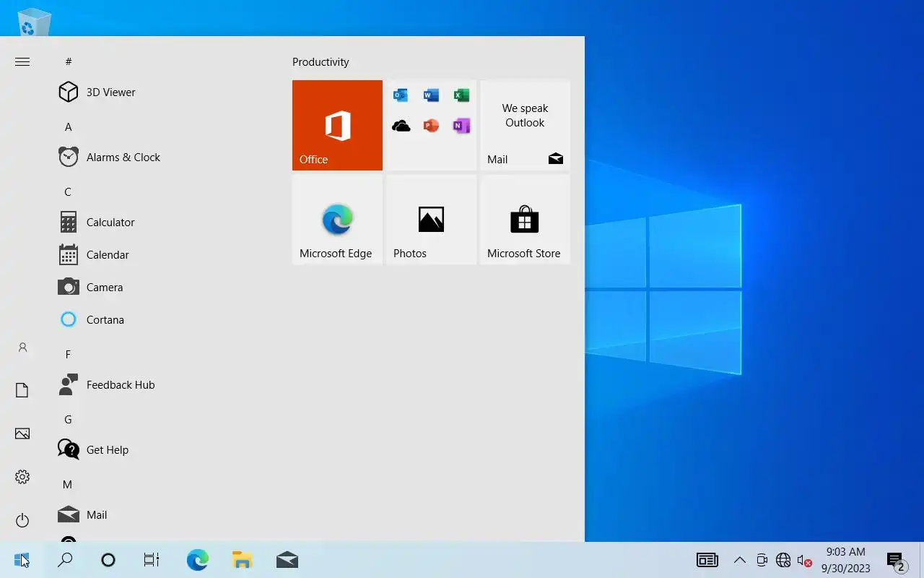Open network status in the tray
924x578 pixels.
coord(783,560)
